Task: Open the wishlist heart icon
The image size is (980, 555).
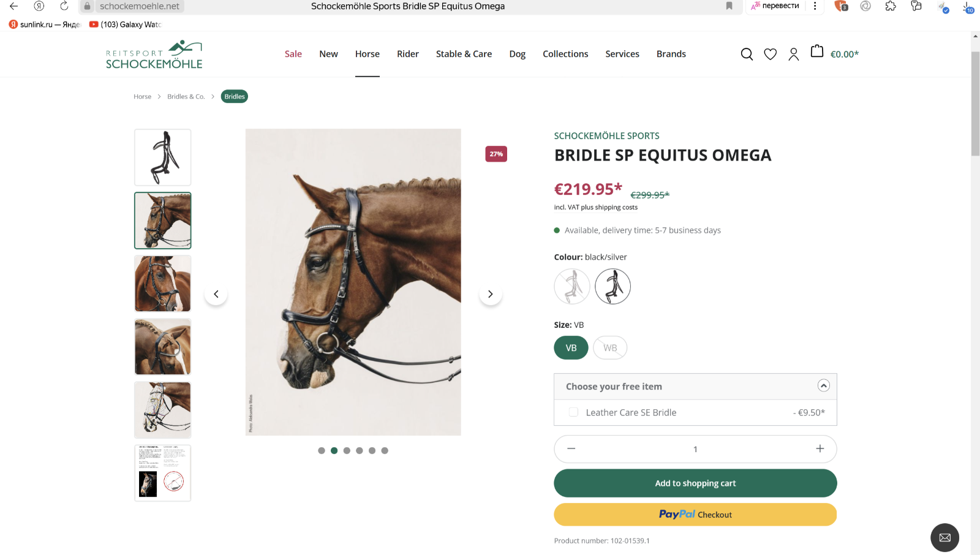Action: click(x=770, y=55)
